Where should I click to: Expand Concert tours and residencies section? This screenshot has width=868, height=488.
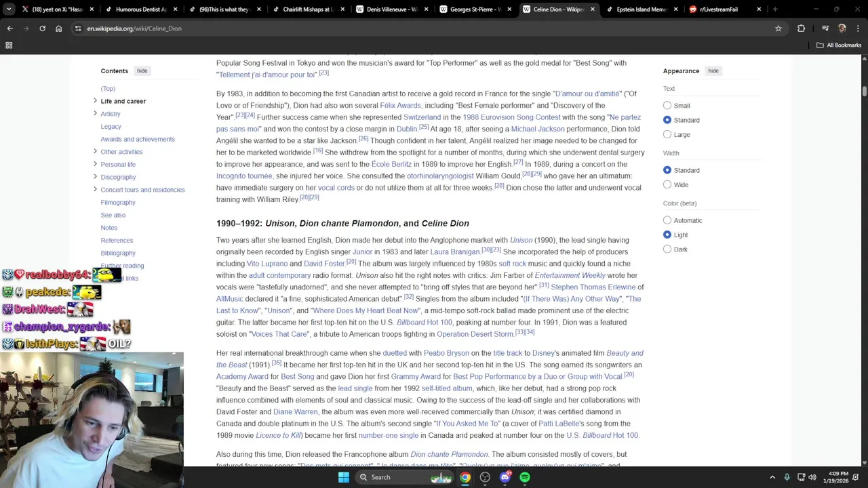point(95,189)
